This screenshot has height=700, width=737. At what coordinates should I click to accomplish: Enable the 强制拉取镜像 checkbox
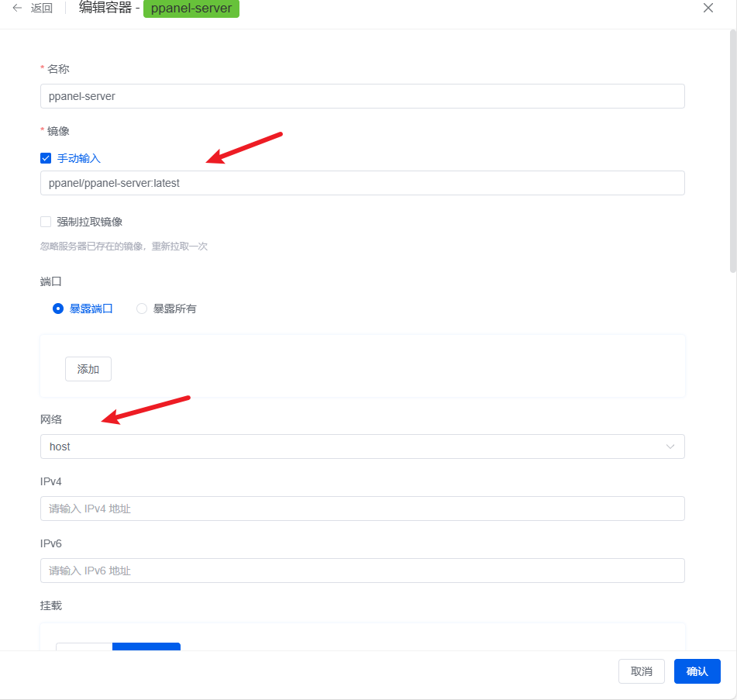pyautogui.click(x=46, y=222)
